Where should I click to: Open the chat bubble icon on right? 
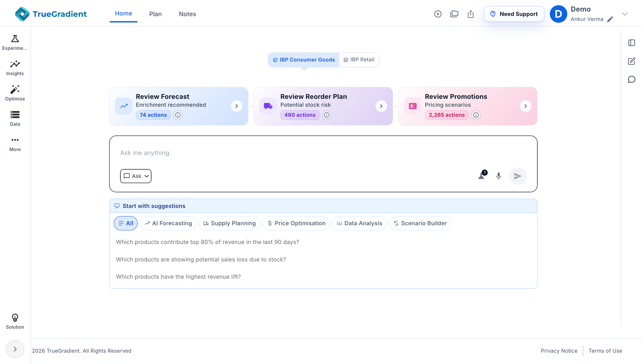tap(632, 79)
